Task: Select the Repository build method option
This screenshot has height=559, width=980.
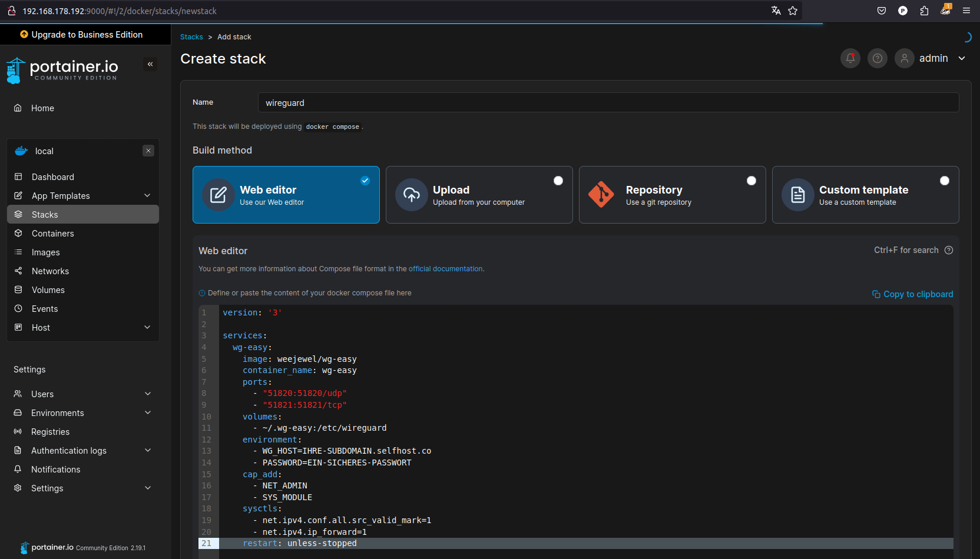Action: click(672, 195)
